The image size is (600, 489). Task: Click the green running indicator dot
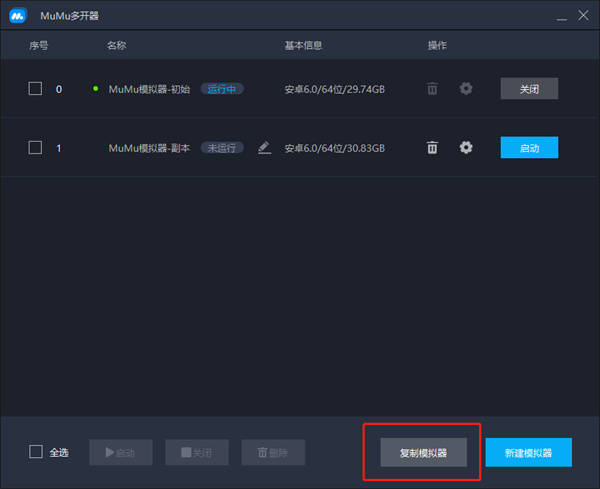(x=96, y=89)
